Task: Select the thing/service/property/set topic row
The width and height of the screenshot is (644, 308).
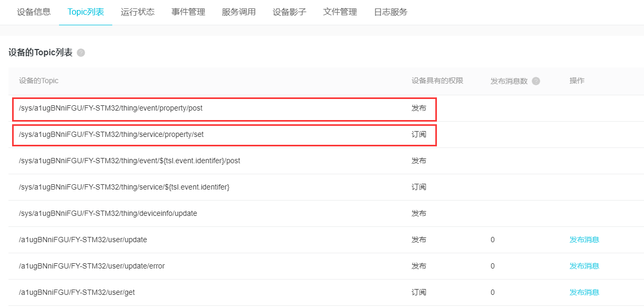Action: (111, 134)
